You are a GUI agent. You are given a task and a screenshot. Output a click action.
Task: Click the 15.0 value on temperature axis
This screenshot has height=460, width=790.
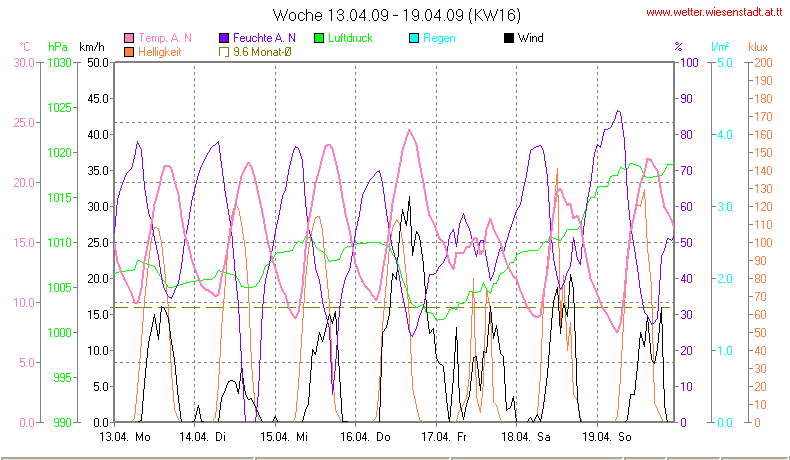coord(24,243)
